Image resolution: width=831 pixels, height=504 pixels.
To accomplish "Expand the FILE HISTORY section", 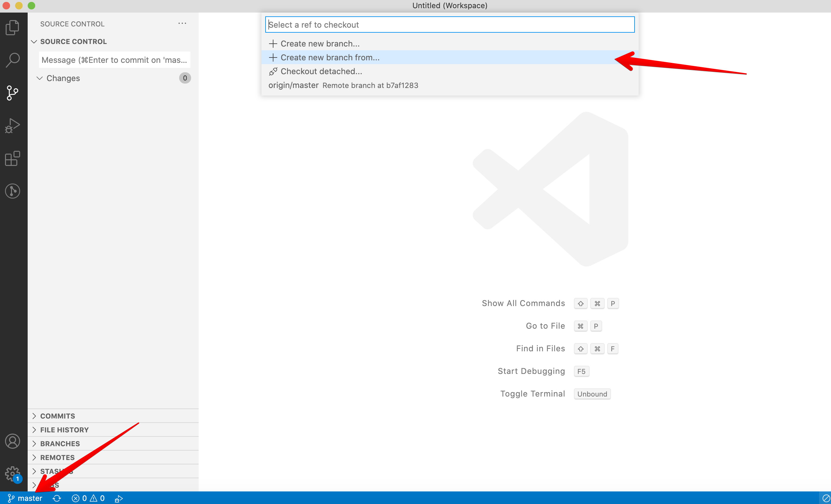I will (x=64, y=430).
